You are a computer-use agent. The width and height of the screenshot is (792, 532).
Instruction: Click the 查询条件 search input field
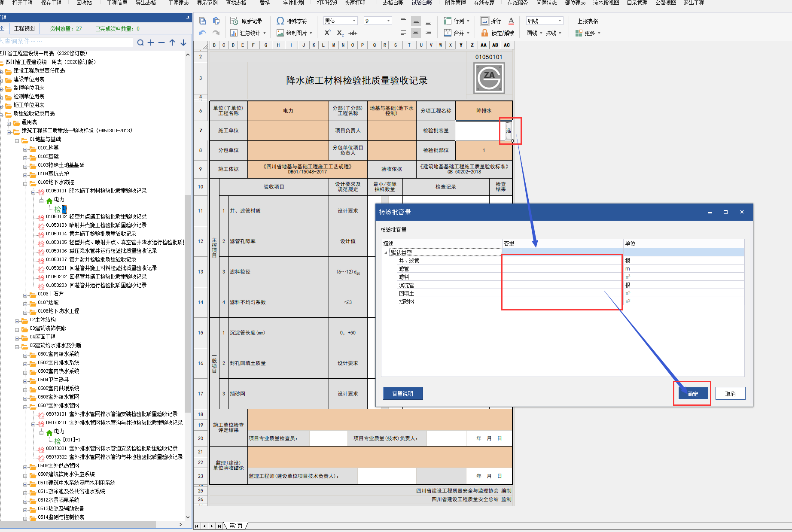click(66, 42)
